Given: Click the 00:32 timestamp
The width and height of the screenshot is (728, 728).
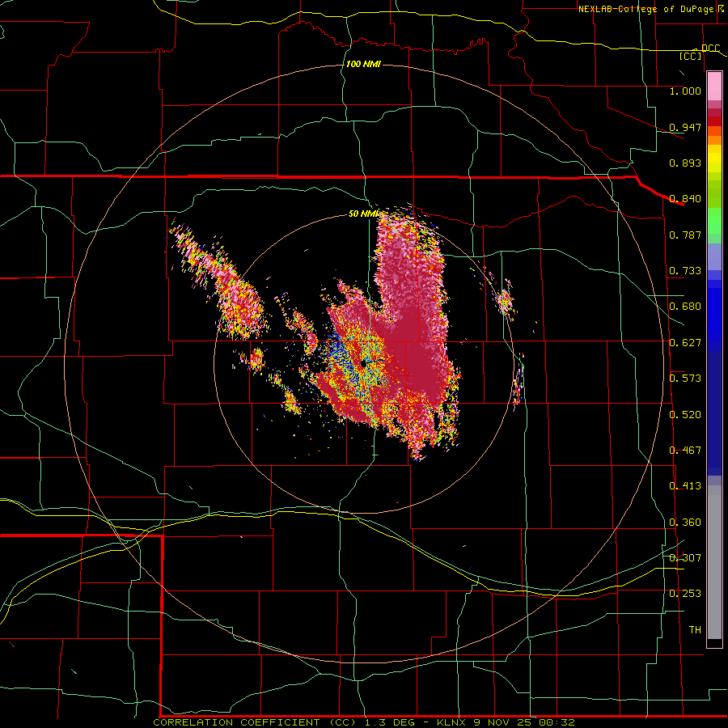Looking at the screenshot, I should [557, 722].
